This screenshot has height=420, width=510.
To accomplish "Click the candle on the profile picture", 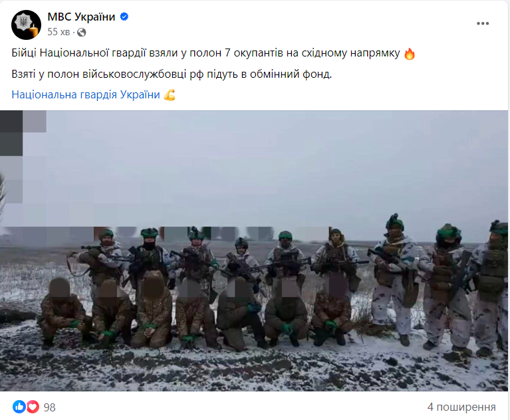I will 34,30.
